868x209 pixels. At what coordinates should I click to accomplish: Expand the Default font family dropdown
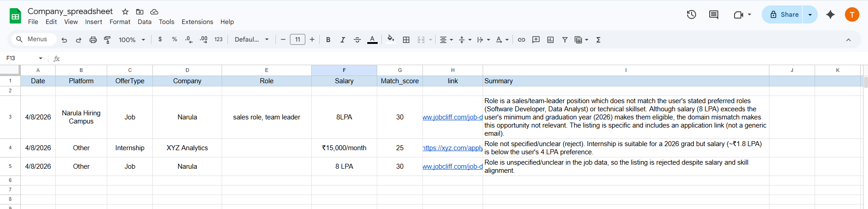click(x=251, y=40)
